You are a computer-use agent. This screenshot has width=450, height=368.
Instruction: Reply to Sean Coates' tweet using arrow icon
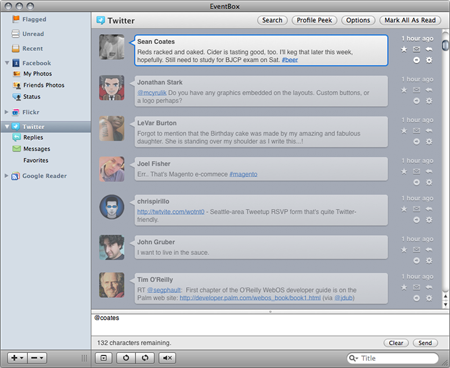(429, 49)
